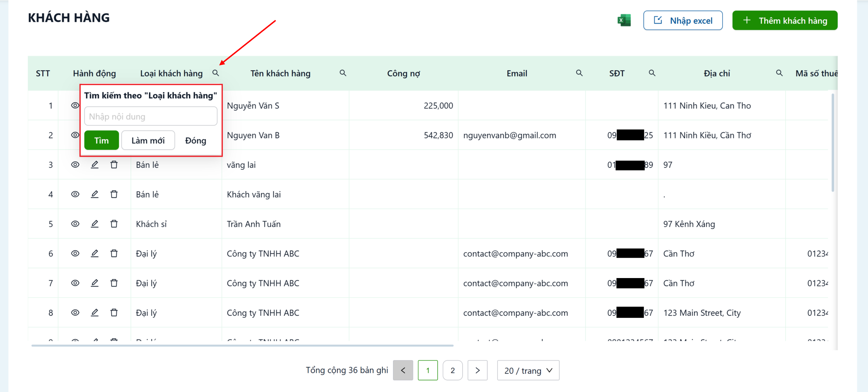Delete row 8 Công ty TNHH ABC

pos(114,313)
